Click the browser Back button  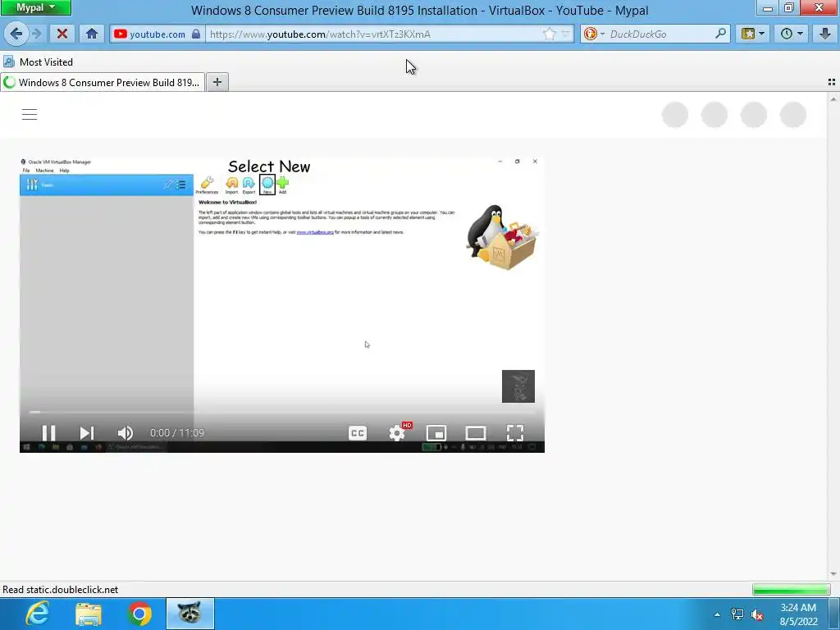coord(16,34)
